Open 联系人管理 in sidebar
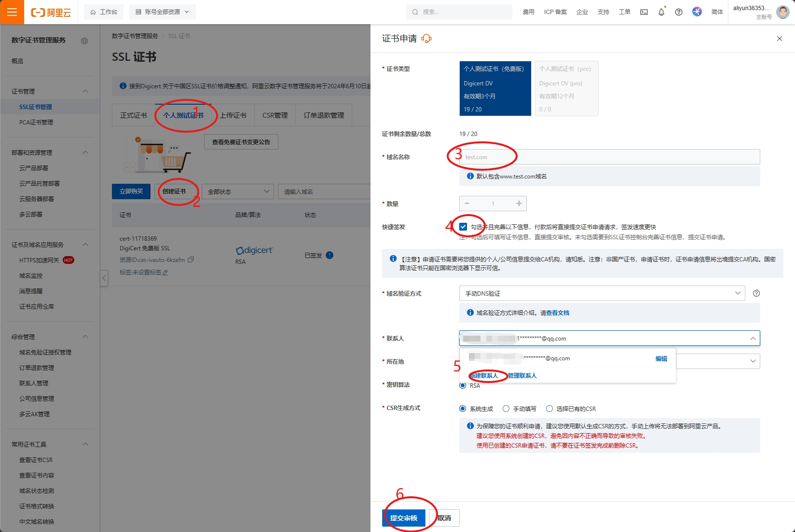Image resolution: width=795 pixels, height=532 pixels. (34, 383)
